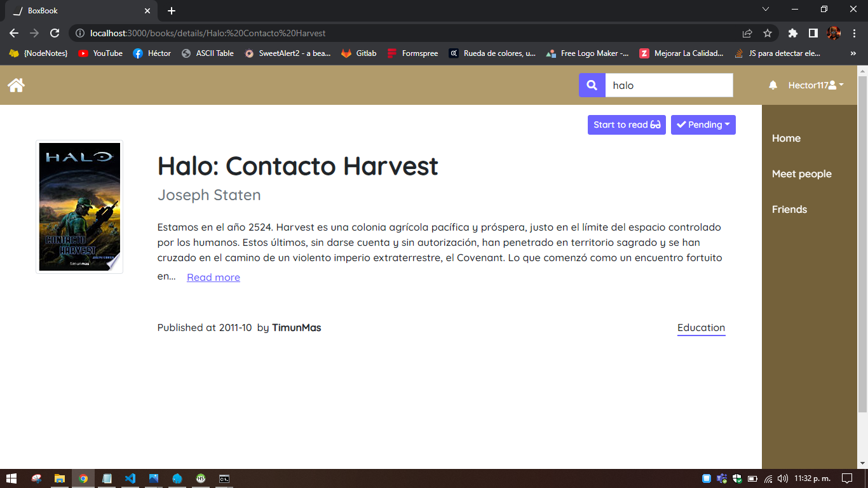Click the magnifier search button
This screenshot has height=488, width=868.
coord(592,85)
